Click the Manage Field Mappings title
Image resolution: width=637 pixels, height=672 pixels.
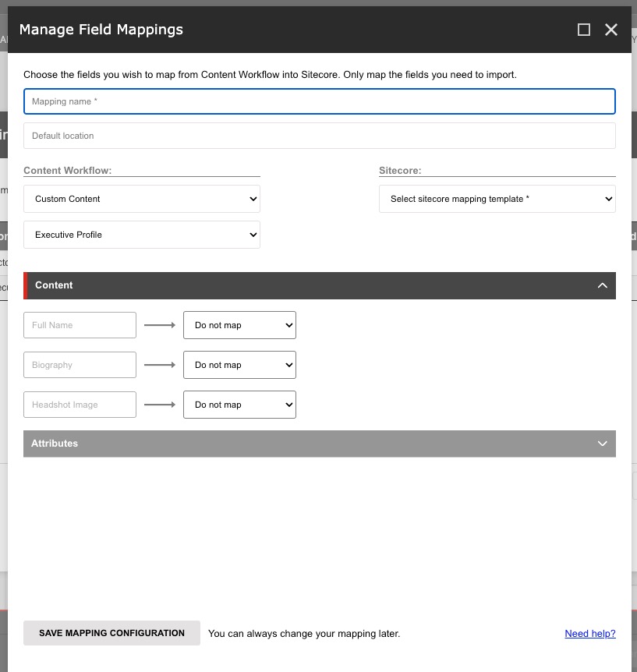point(101,30)
